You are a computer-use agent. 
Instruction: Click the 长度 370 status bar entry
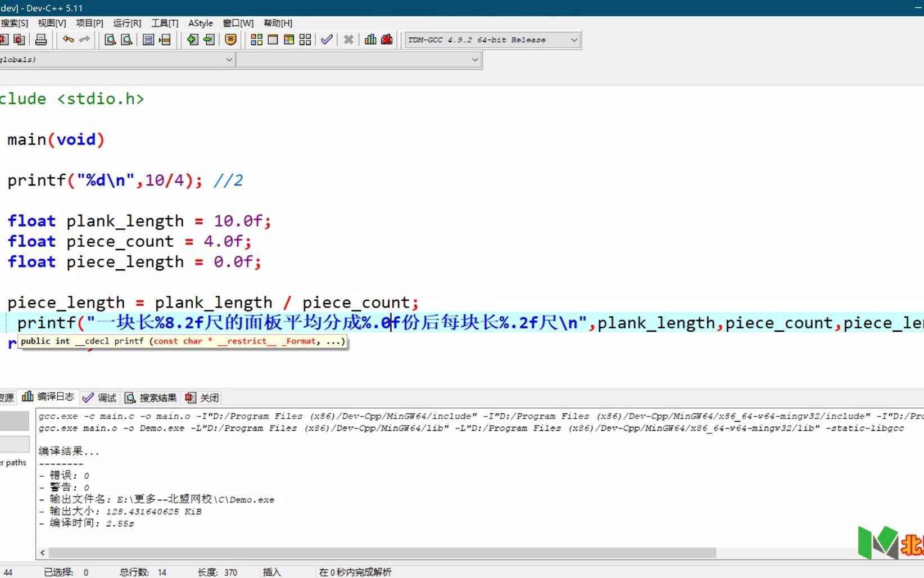[x=218, y=572]
